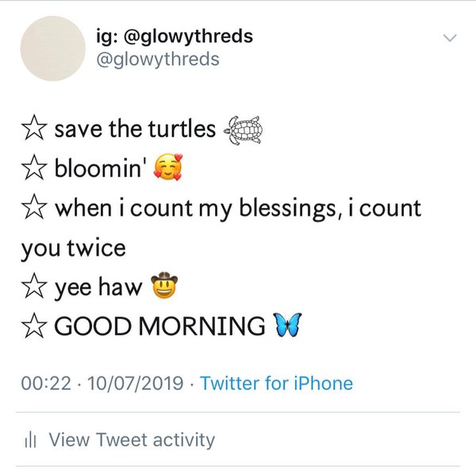
Task: Click the "Twitter for iPhone" source link
Action: click(276, 384)
